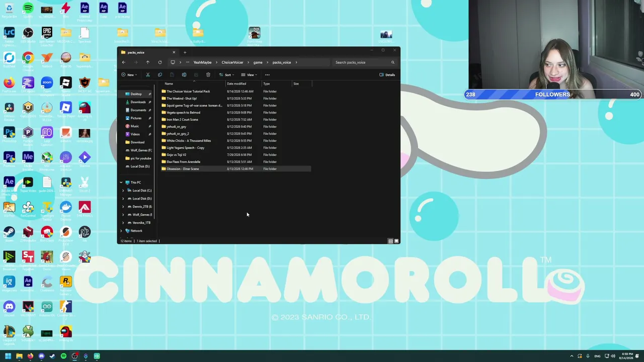Expand the Network tree node
Viewport: 644px width, 362px height.
[121, 231]
